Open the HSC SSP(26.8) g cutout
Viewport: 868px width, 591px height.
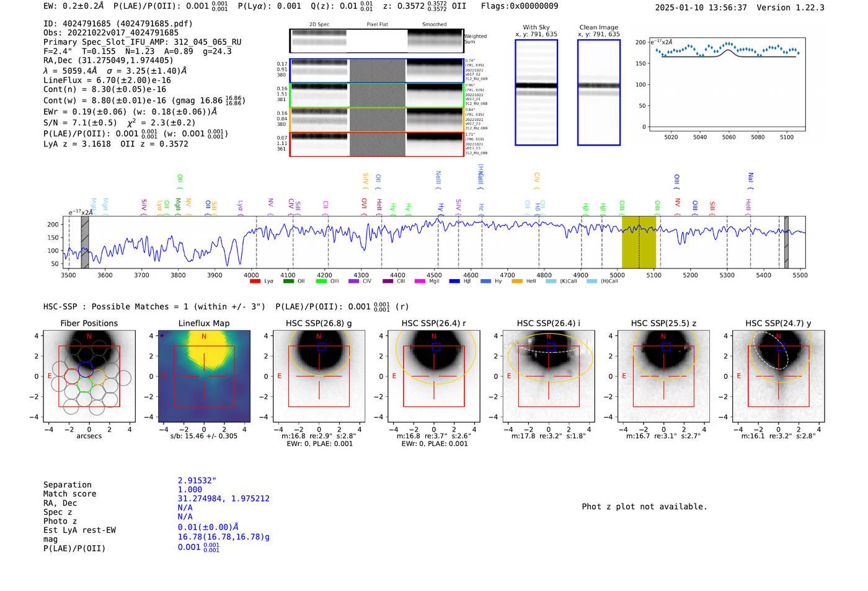coord(319,376)
